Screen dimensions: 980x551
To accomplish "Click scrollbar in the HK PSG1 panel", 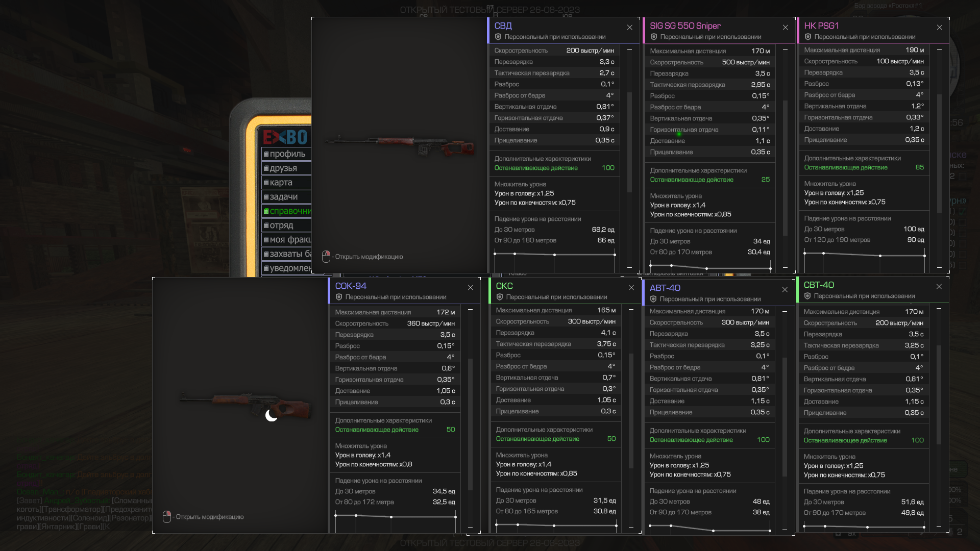I will click(939, 153).
